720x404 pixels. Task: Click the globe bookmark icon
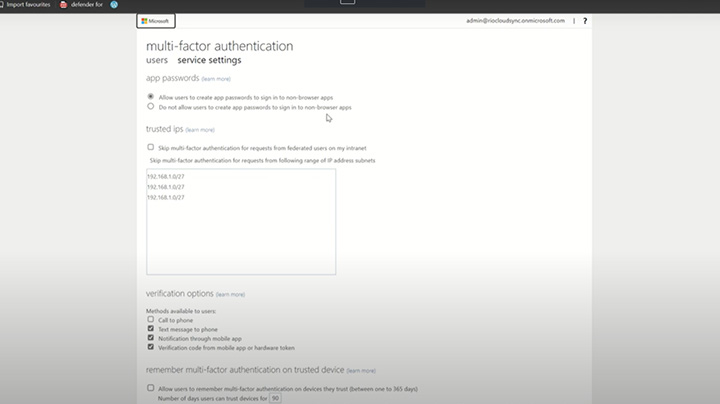(114, 4)
